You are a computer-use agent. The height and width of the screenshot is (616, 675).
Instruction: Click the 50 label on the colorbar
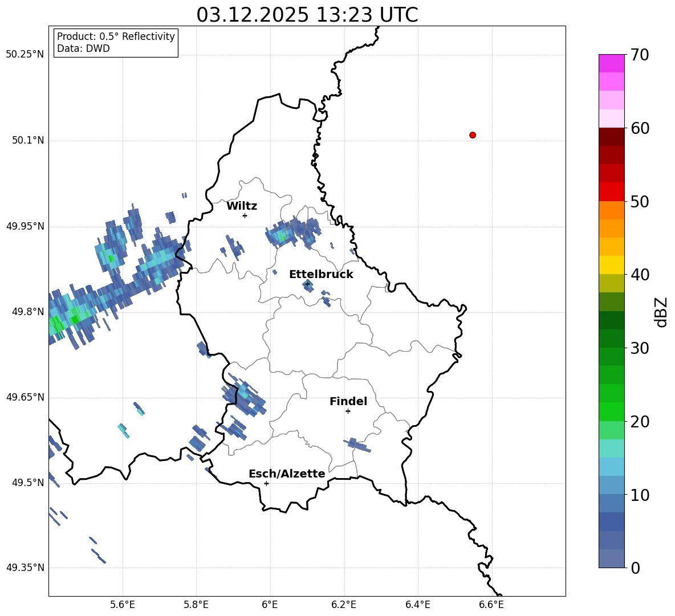pyautogui.click(x=640, y=201)
